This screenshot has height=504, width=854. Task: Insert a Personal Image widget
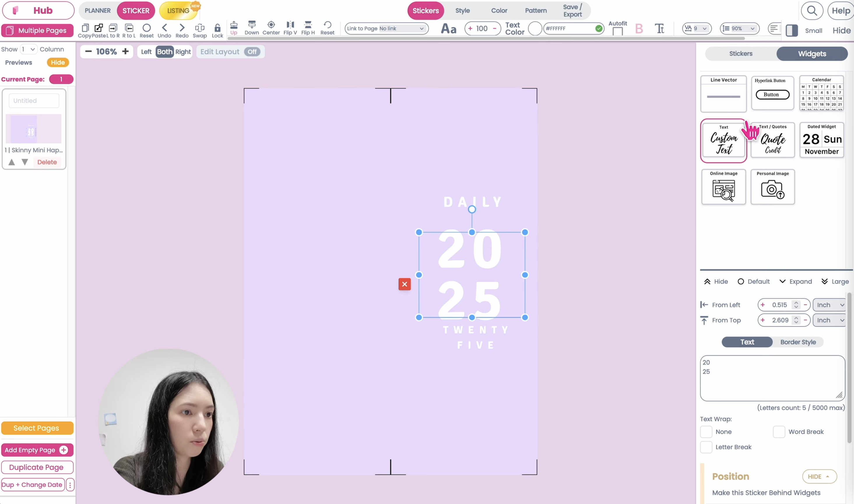click(772, 187)
